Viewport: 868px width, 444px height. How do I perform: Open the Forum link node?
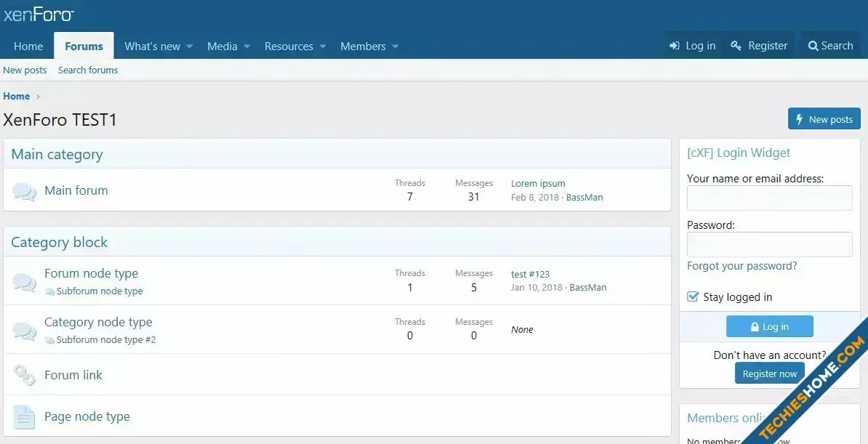click(x=73, y=375)
